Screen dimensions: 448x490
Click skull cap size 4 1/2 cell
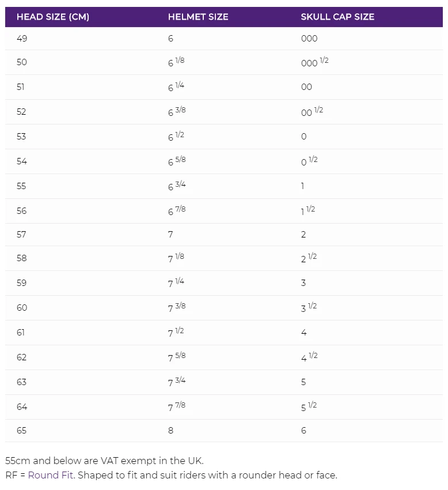(309, 357)
